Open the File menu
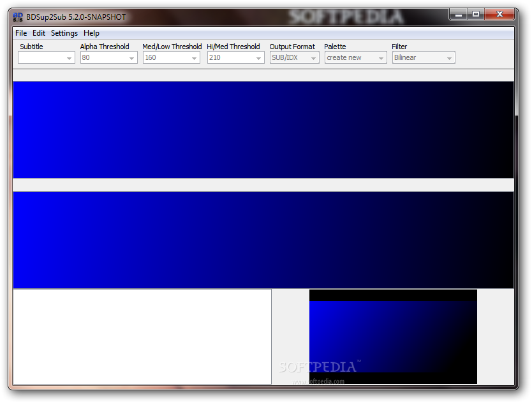The height and width of the screenshot is (403, 532). pos(21,33)
